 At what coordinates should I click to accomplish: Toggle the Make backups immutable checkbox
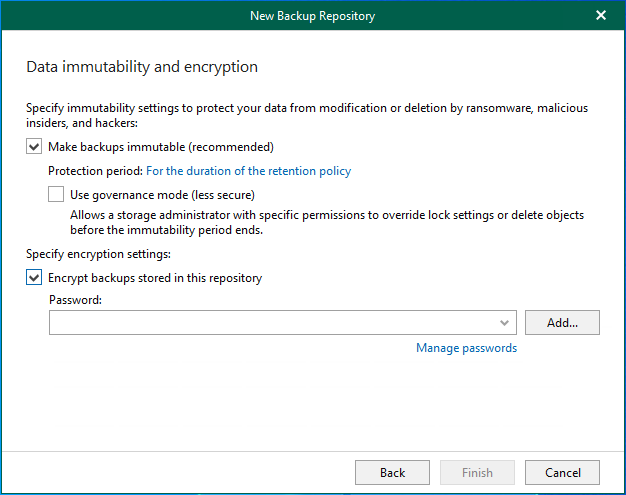tap(35, 147)
